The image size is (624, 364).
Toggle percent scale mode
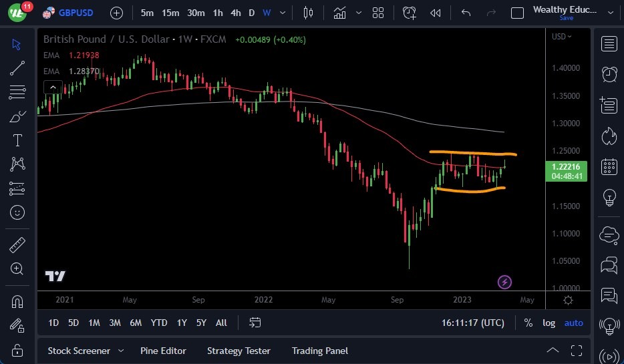(x=528, y=323)
